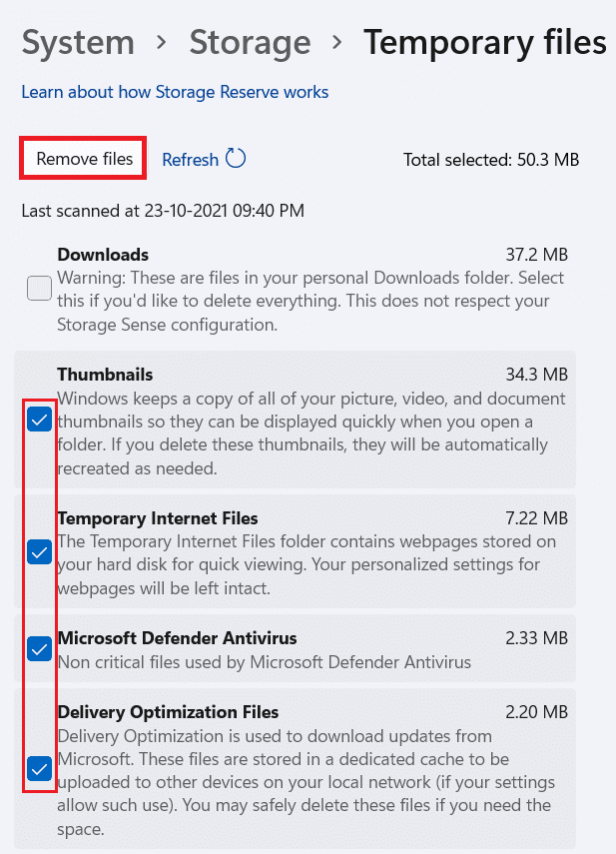Image resolution: width=616 pixels, height=854 pixels.
Task: Deselect the Microsoft Defender Antivirus checkbox
Action: [x=39, y=649]
